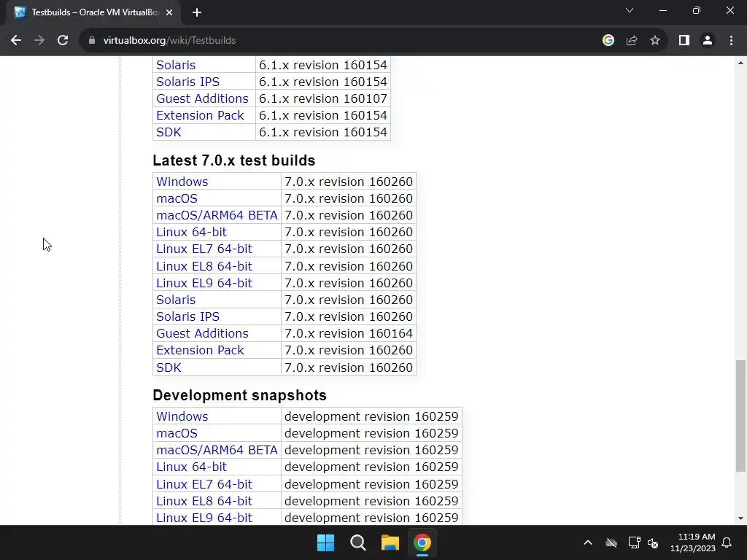747x560 pixels.
Task: Open the Google icon in address bar
Action: point(608,41)
